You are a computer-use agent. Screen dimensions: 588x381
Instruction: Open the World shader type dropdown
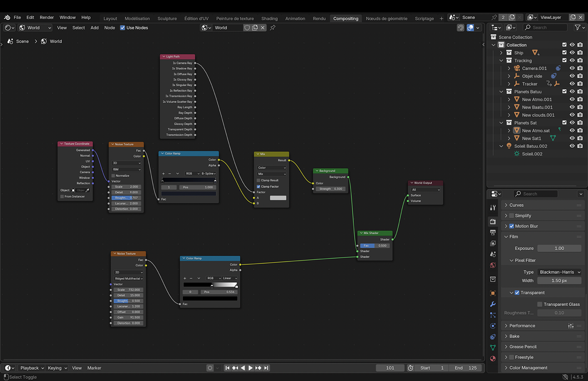[35, 27]
